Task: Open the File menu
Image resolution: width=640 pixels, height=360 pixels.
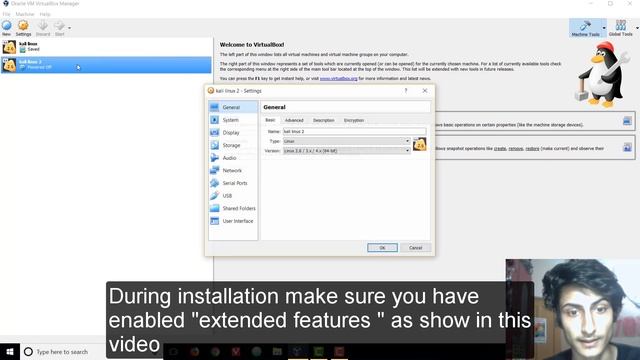Action: click(x=7, y=14)
